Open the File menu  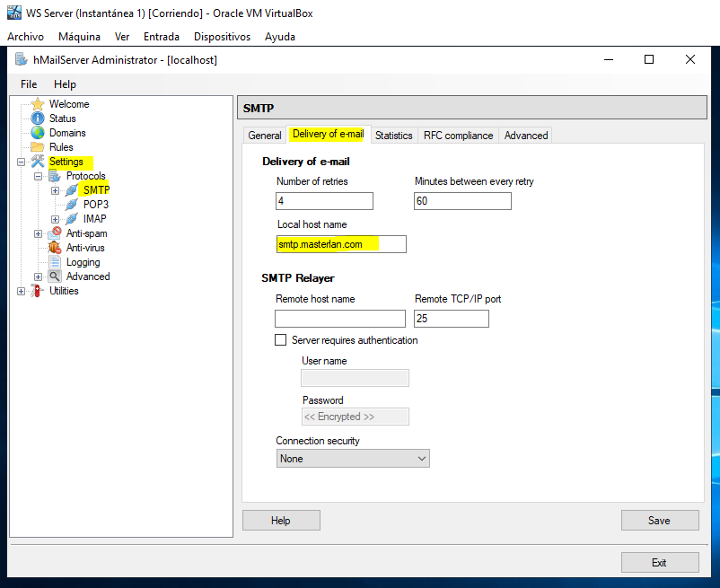[29, 84]
